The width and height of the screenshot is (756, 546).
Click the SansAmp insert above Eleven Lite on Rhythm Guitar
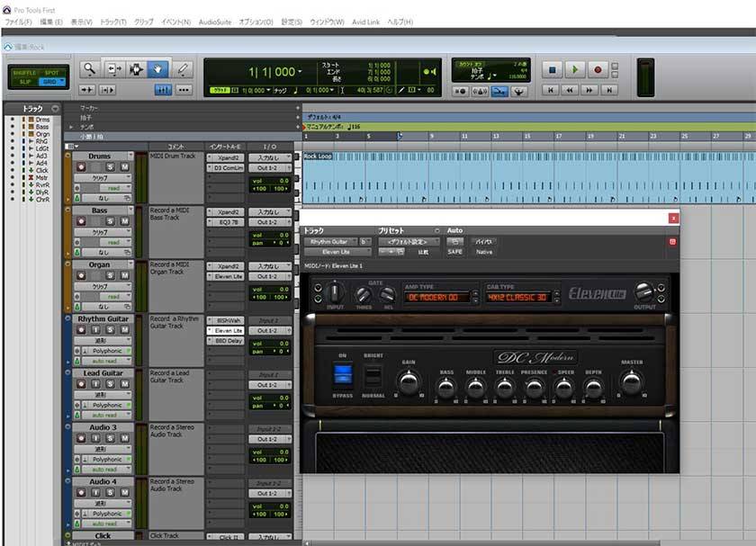[x=226, y=320]
